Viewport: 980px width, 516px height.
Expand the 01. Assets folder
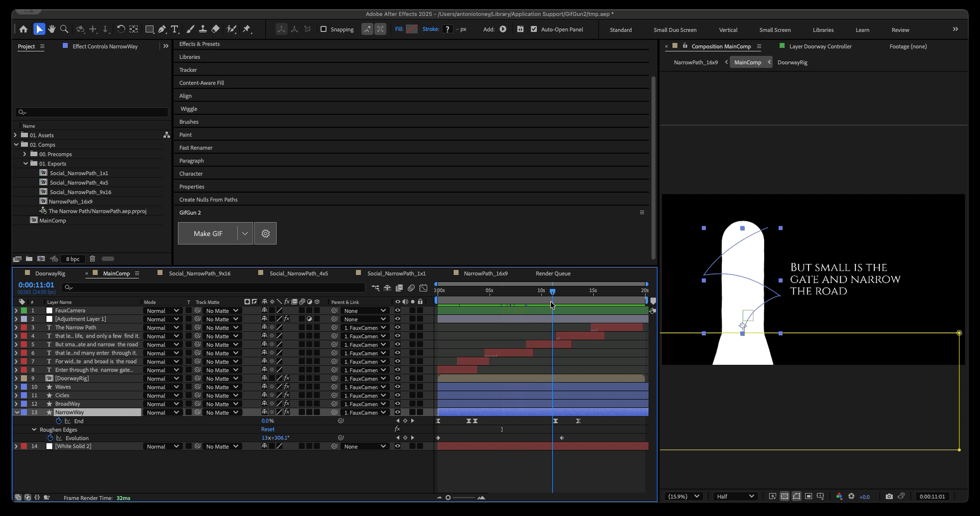pyautogui.click(x=15, y=135)
